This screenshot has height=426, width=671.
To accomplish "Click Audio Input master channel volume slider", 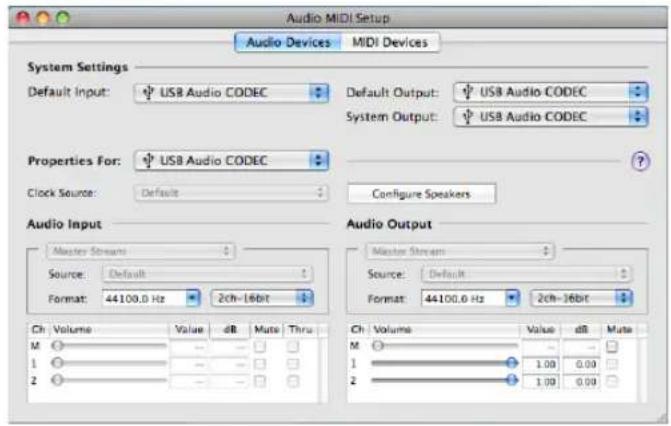I will 109,346.
